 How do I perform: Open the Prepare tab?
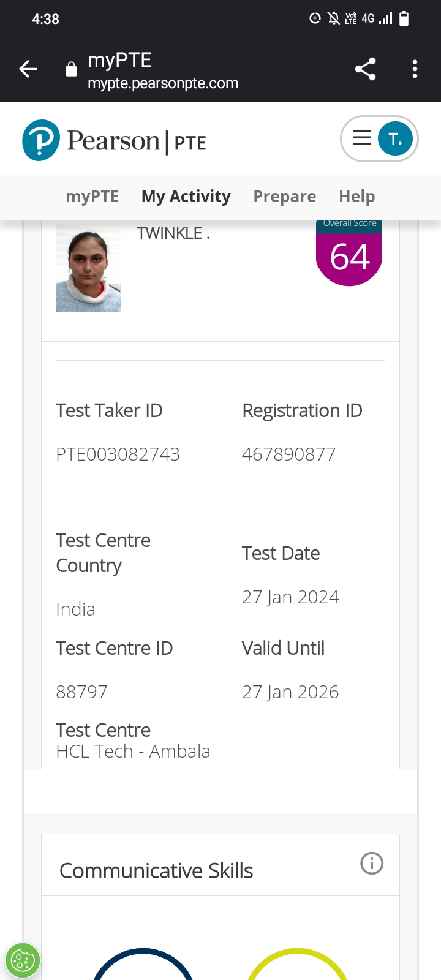pos(285,197)
